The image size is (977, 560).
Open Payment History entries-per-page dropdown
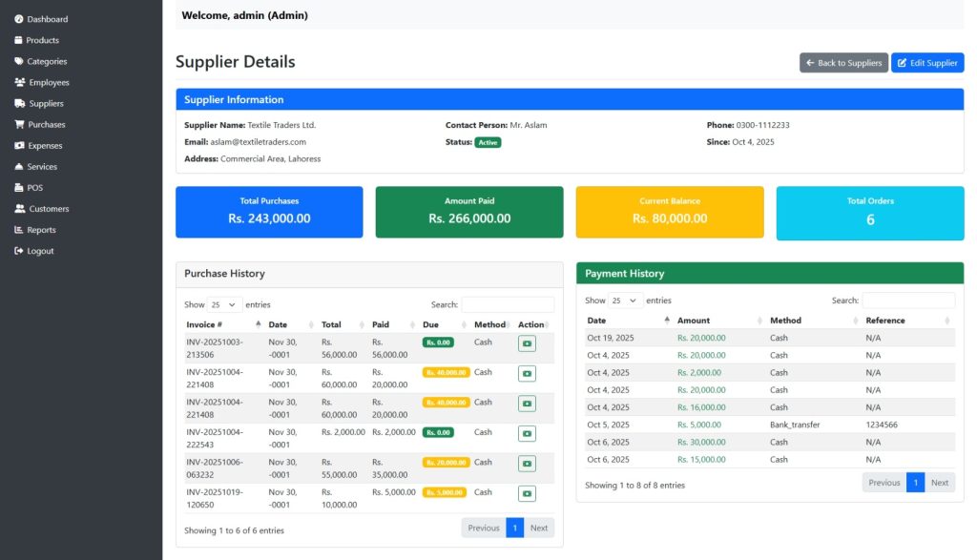(626, 301)
